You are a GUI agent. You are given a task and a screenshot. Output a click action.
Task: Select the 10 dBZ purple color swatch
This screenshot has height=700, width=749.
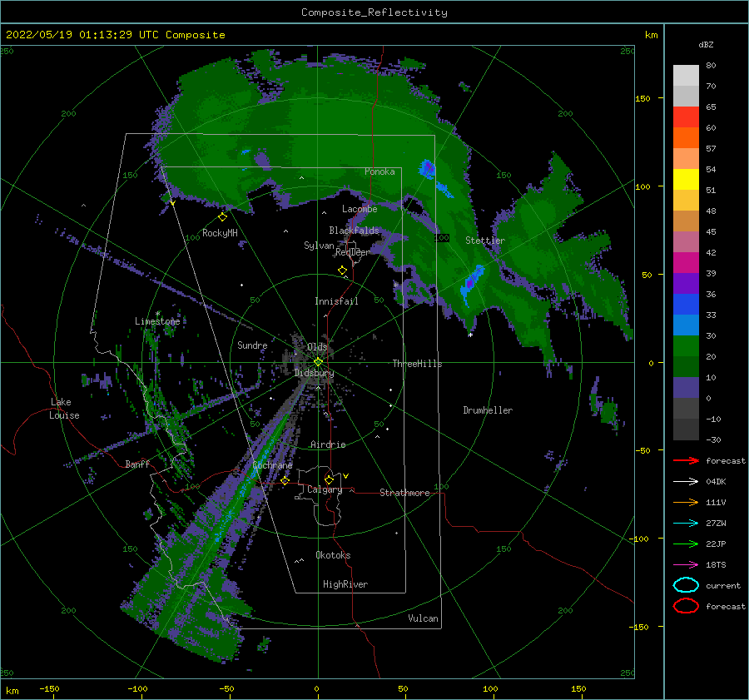tap(686, 388)
